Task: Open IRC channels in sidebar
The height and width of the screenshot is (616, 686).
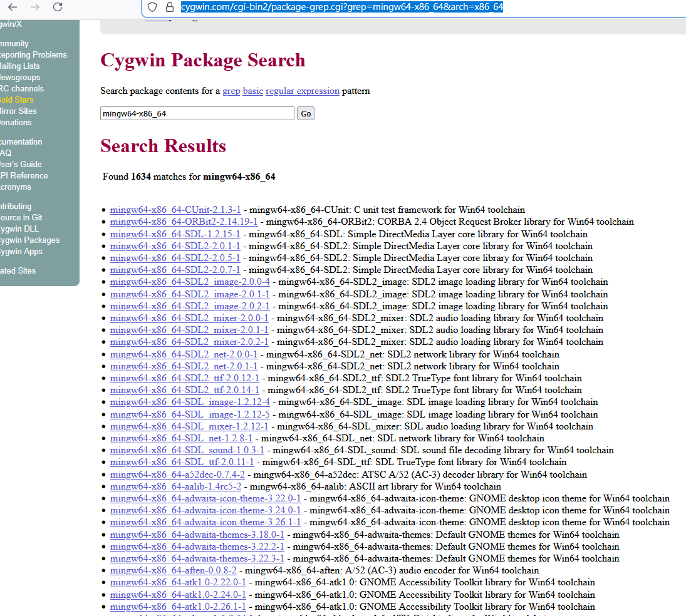Action: (22, 88)
